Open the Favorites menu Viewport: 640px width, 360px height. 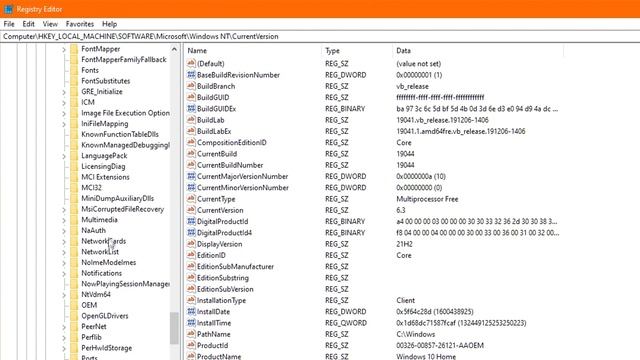click(80, 24)
